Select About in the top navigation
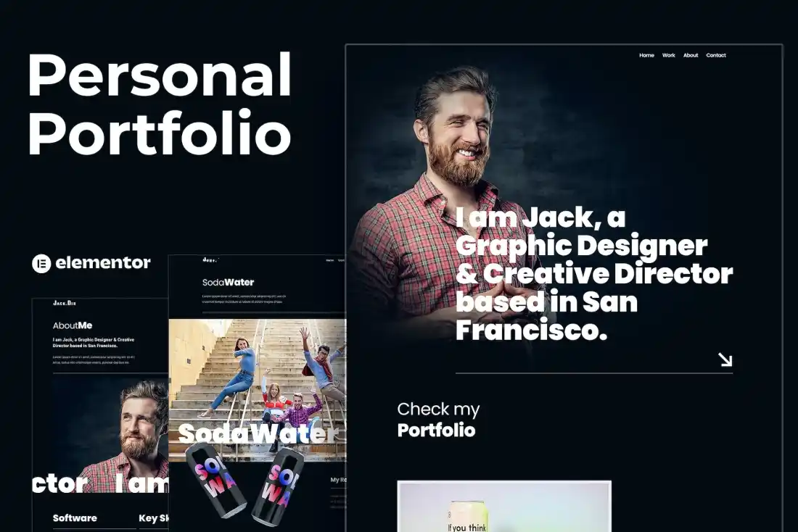The height and width of the screenshot is (532, 798). (691, 55)
